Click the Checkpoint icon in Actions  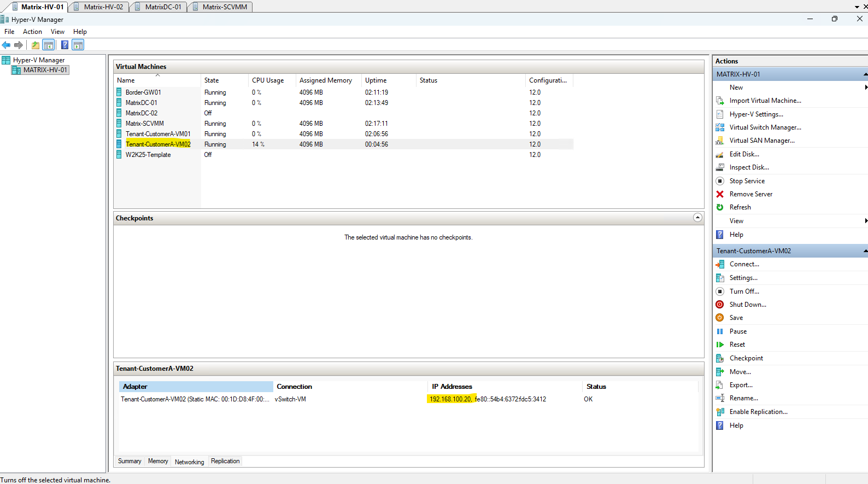720,358
